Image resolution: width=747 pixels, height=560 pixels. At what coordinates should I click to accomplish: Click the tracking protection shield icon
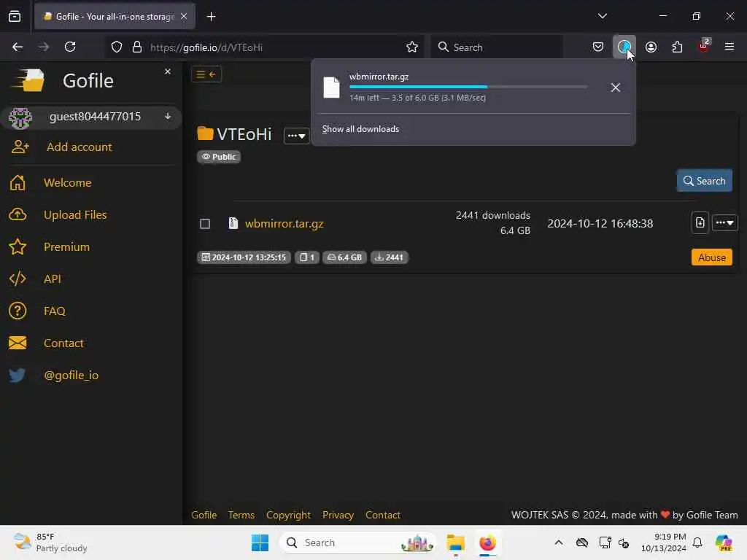pyautogui.click(x=117, y=47)
